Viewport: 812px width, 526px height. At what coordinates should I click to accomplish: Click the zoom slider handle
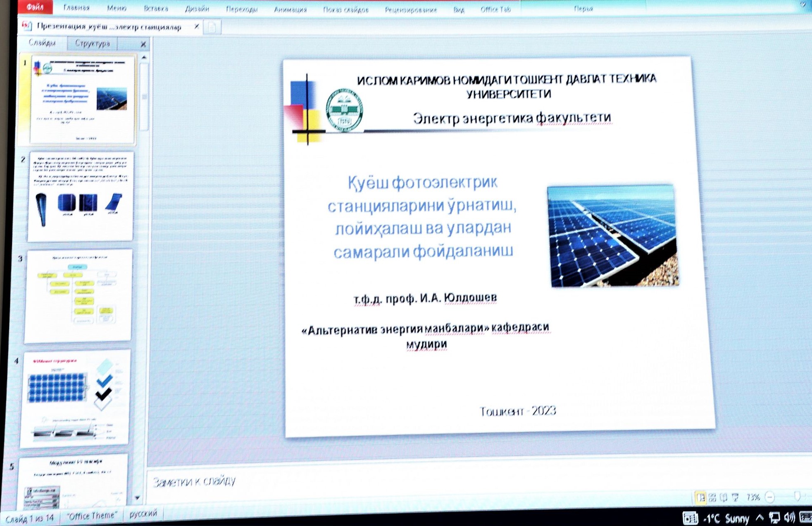(798, 496)
